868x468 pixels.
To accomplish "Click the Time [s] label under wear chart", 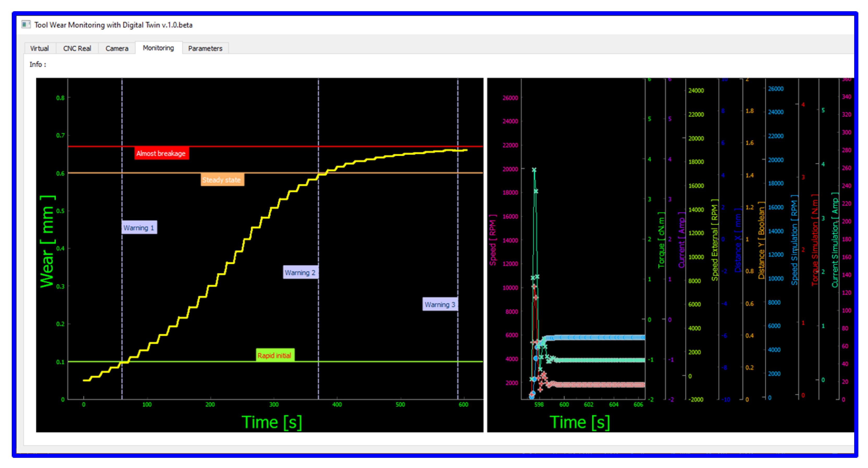I will pos(272,423).
